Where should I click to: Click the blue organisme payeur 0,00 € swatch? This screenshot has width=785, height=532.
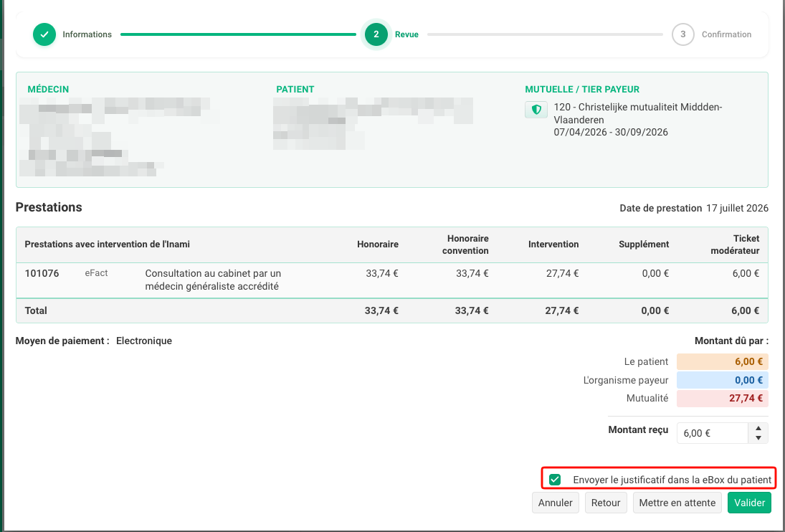(723, 380)
